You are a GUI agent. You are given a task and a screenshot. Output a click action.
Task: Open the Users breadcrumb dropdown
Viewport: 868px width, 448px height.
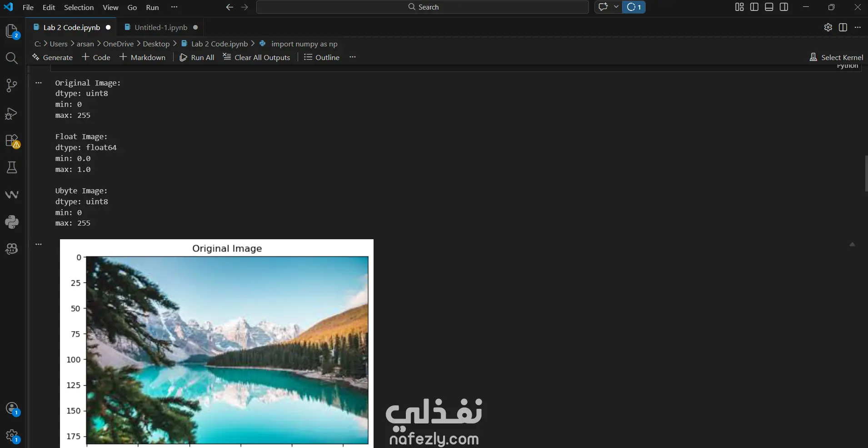click(x=59, y=44)
